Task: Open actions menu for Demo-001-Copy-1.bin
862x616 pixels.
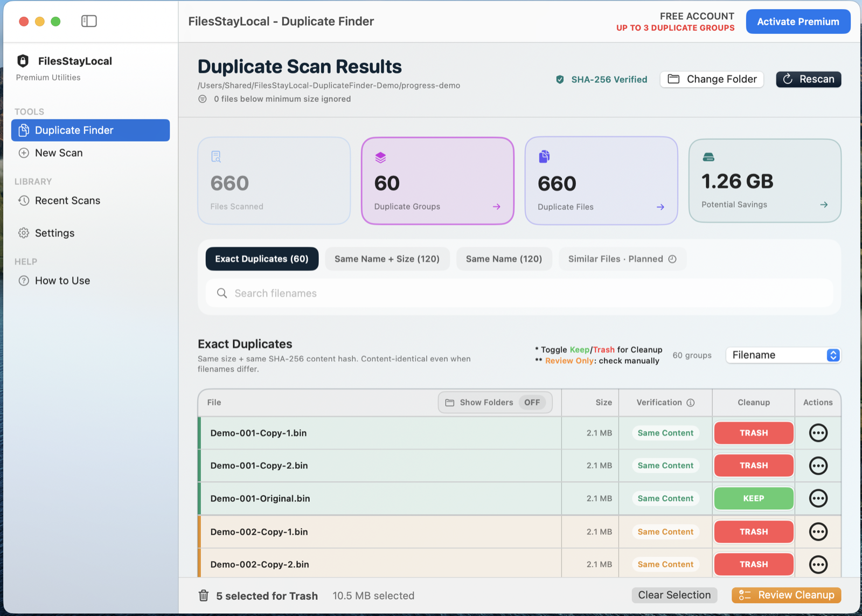Action: pos(818,433)
